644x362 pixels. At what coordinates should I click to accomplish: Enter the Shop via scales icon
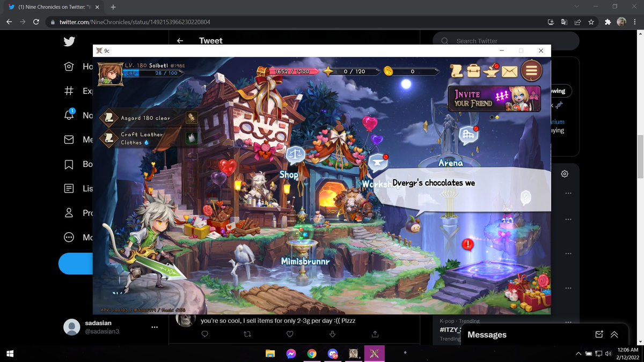click(295, 154)
